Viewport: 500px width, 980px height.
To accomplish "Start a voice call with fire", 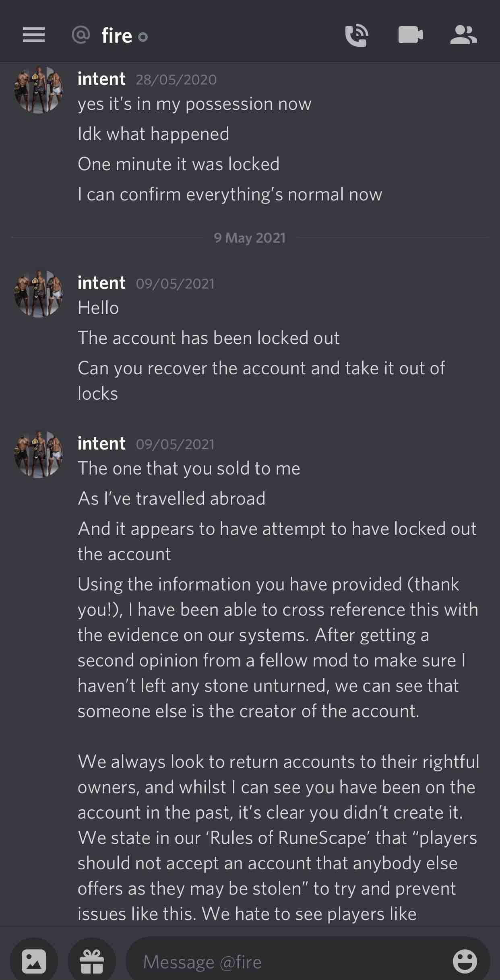I will point(356,35).
